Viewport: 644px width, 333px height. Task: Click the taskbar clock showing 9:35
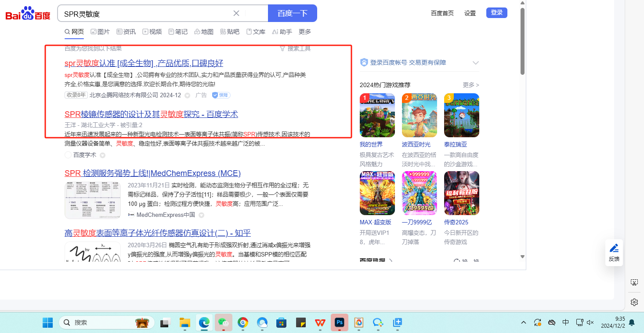614,322
